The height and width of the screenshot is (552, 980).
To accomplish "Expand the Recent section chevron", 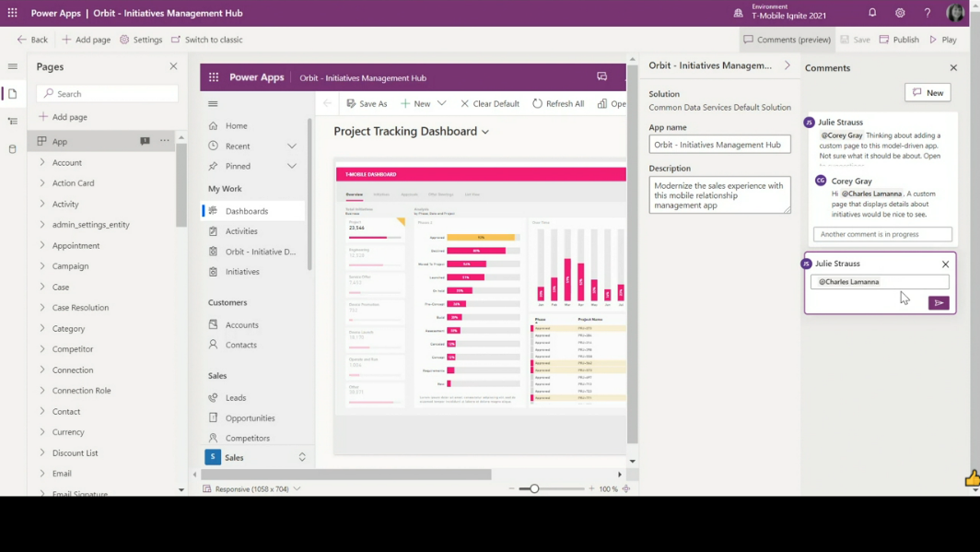I will tap(292, 147).
